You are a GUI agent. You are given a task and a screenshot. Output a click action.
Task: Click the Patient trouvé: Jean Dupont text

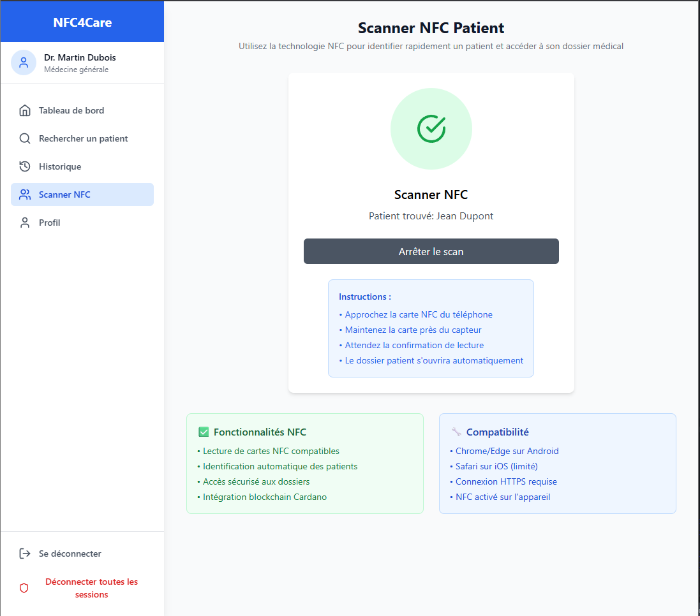pos(431,216)
